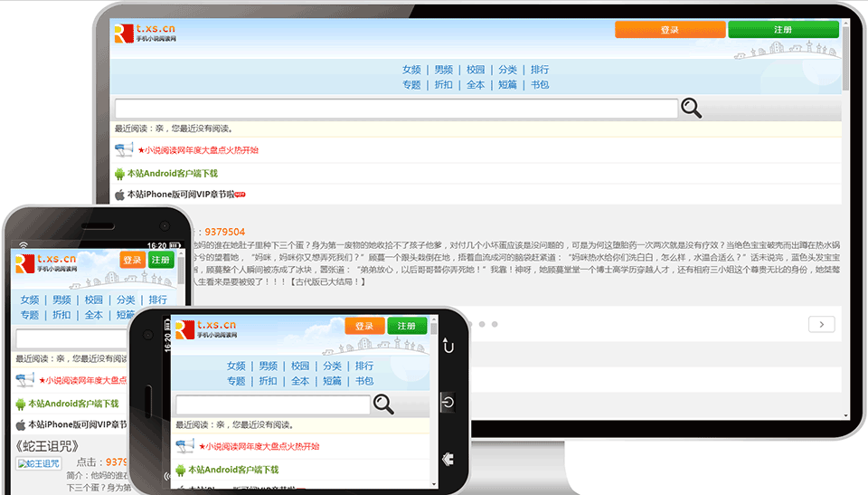Click the click count 9379504 on the monitor
The image size is (868, 495).
(x=225, y=232)
